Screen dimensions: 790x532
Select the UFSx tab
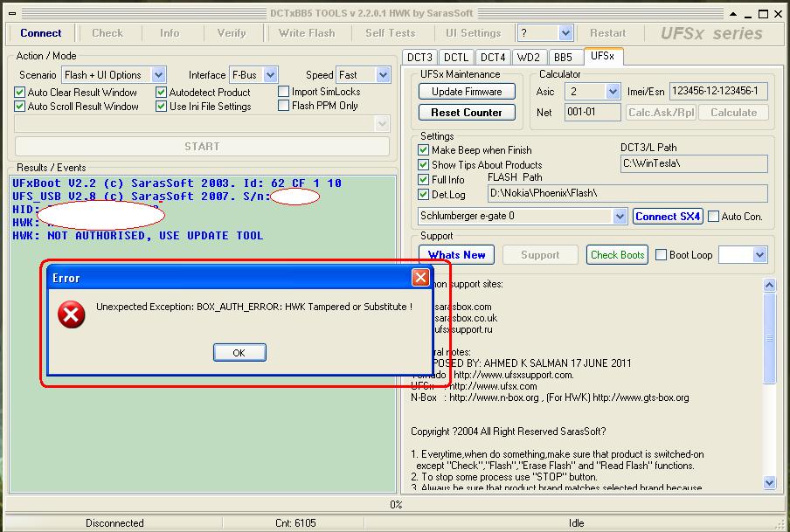tap(603, 57)
